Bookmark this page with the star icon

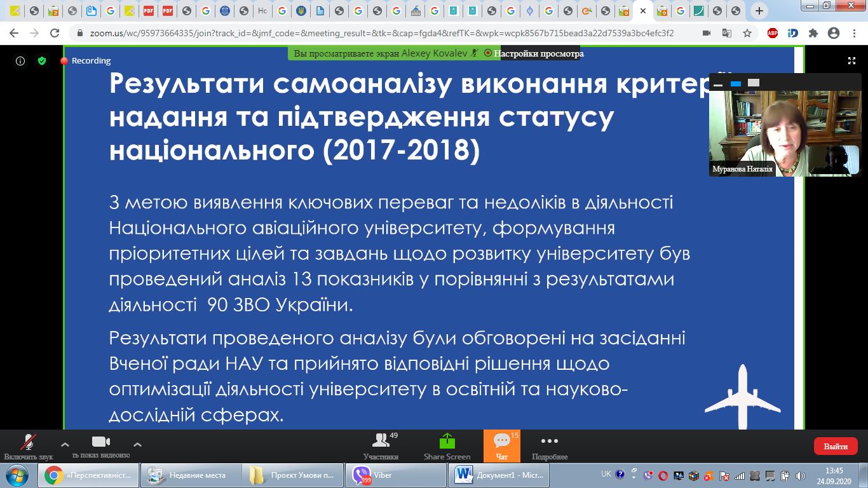point(747,33)
